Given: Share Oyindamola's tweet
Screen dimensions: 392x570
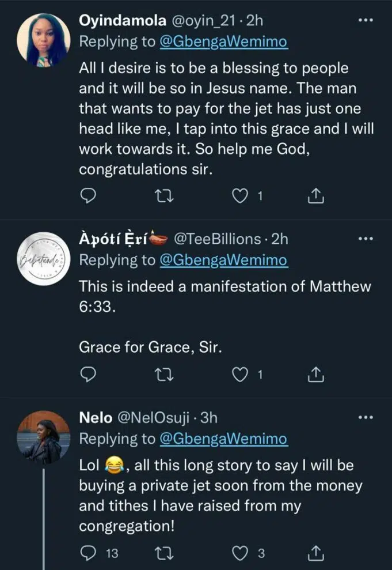Looking at the screenshot, I should pos(317,197).
